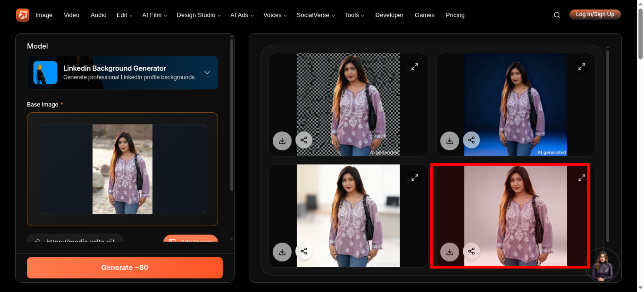Viewport: 644px width, 292px height.
Task: Expand the blue background result fullscreen
Action: click(582, 66)
